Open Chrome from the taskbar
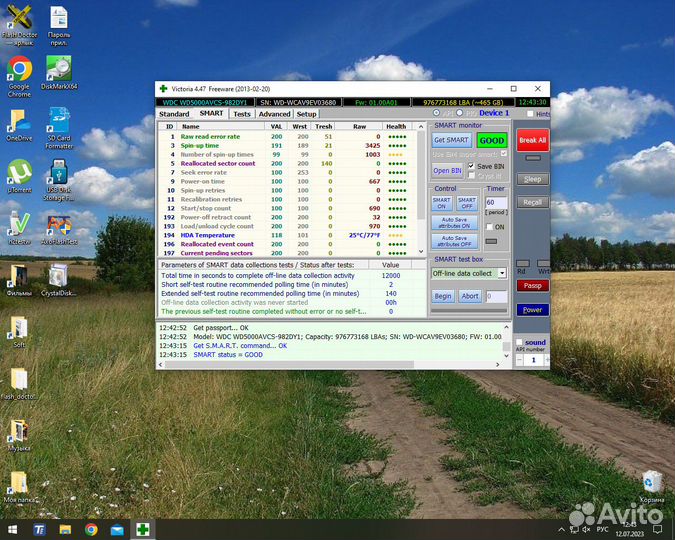This screenshot has width=675, height=540. [x=91, y=530]
